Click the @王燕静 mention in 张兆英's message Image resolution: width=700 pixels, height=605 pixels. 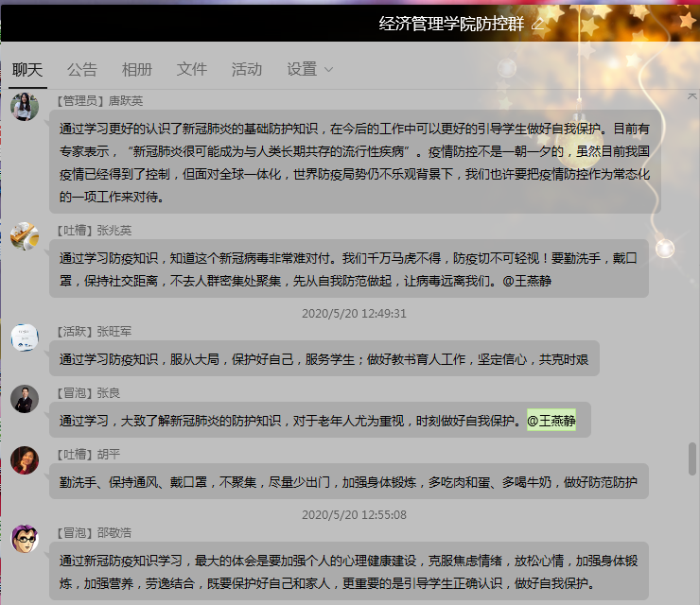click(527, 281)
